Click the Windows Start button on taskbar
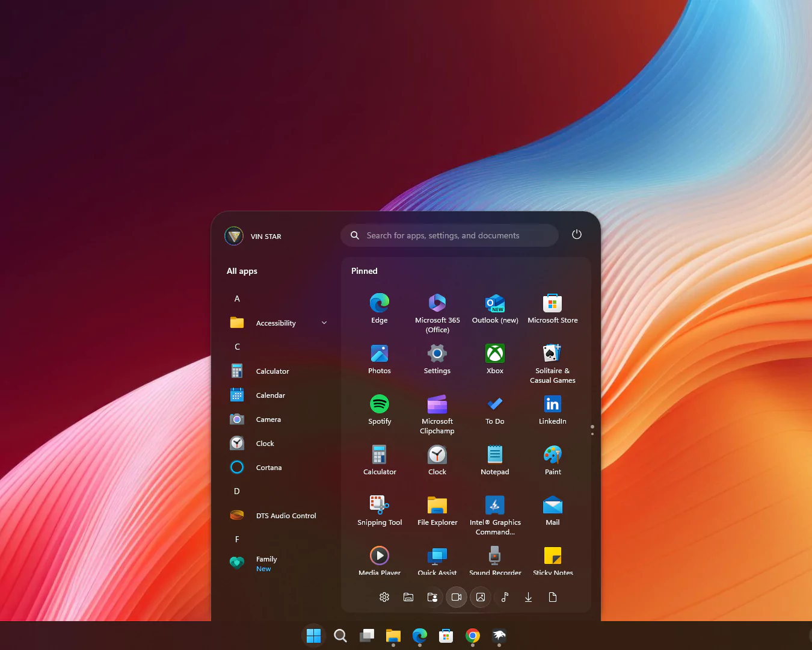 [x=314, y=636]
